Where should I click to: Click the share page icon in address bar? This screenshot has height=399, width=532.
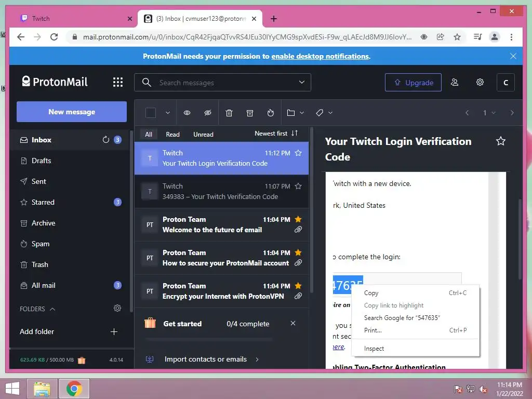coord(441,37)
